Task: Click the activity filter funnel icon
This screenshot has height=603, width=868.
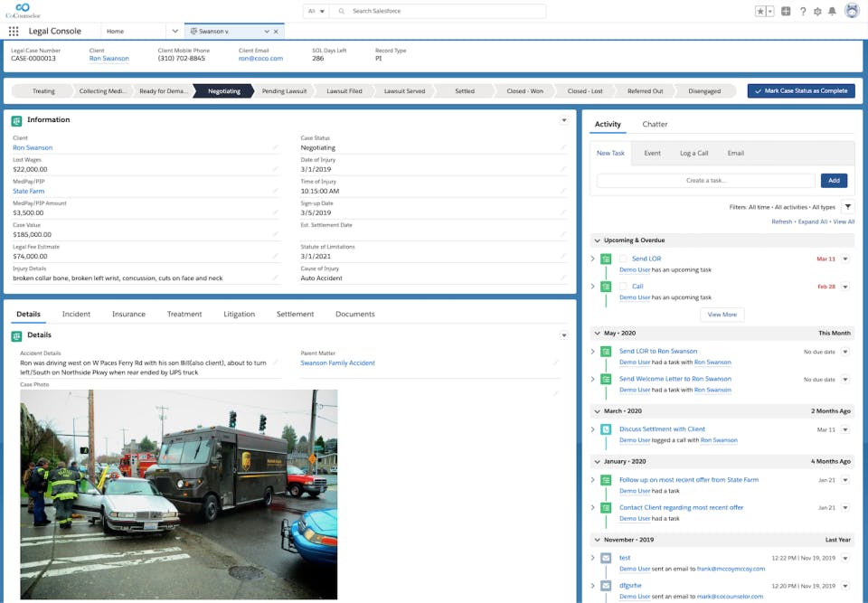Action: coord(846,207)
